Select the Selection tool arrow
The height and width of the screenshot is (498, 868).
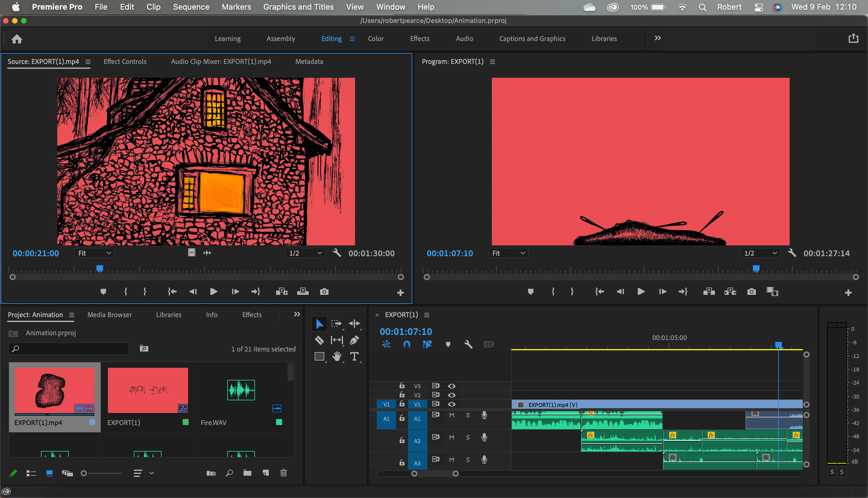tap(319, 323)
